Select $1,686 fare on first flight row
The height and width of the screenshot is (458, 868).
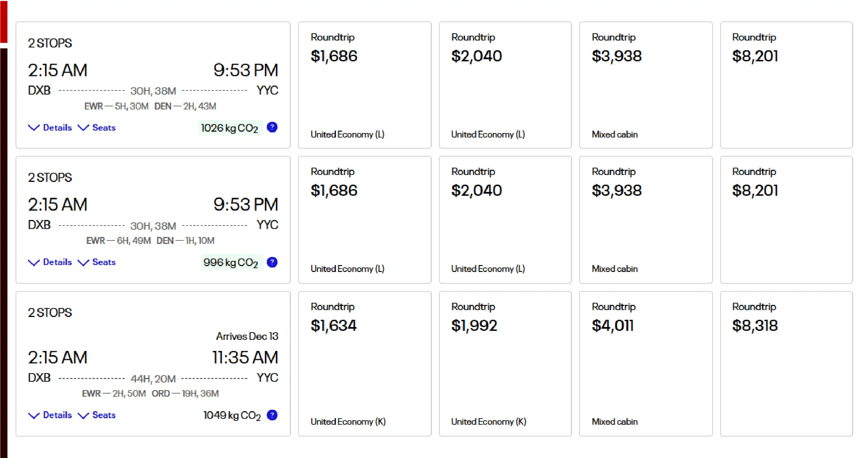pos(365,85)
